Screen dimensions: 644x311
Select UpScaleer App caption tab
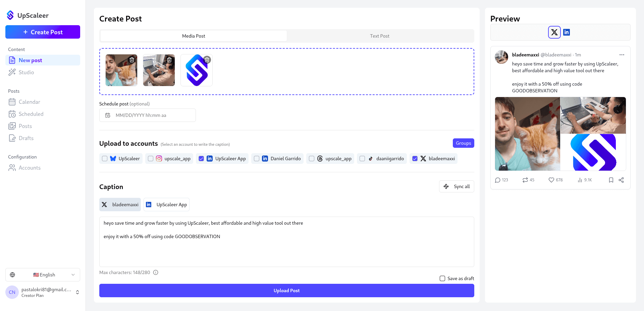(x=166, y=205)
